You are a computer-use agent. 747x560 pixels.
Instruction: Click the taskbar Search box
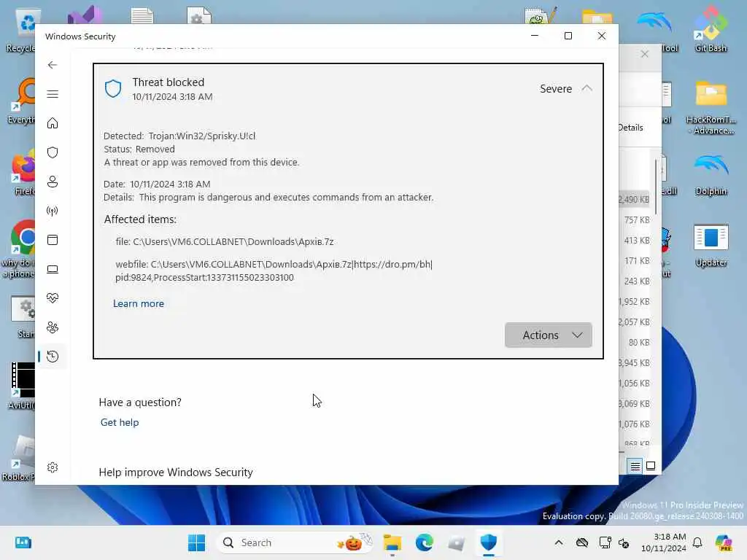coord(295,542)
